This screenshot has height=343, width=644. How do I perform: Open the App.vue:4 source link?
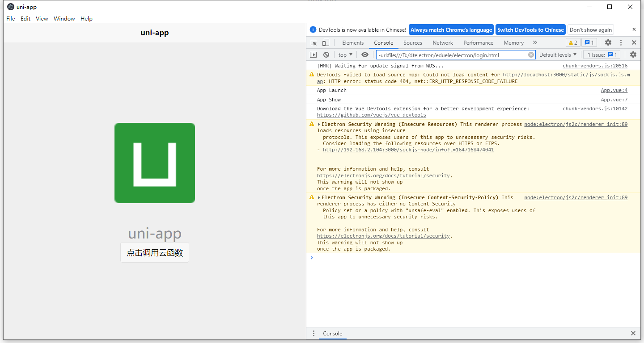[614, 90]
